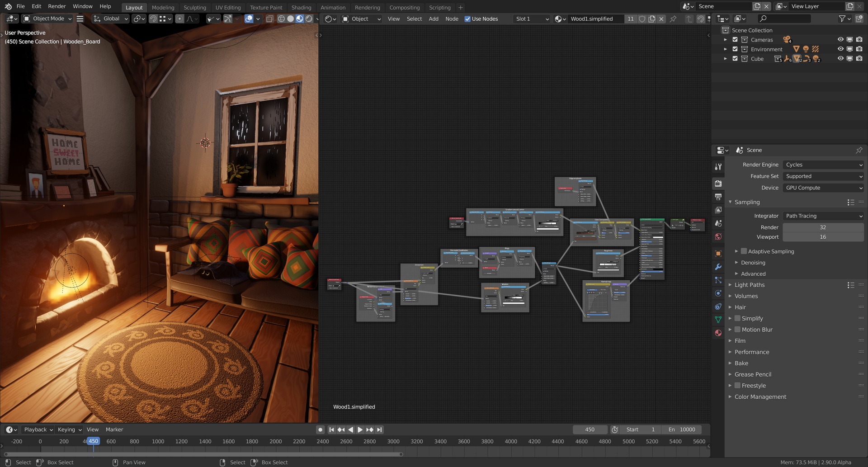Pin the Wood1.simplified material in the node editor

[x=673, y=19]
